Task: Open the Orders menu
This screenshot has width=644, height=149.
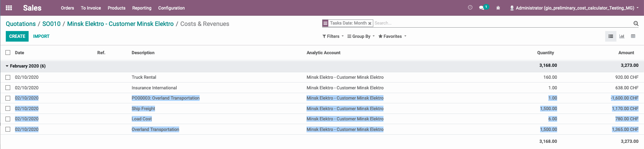Action: click(67, 8)
